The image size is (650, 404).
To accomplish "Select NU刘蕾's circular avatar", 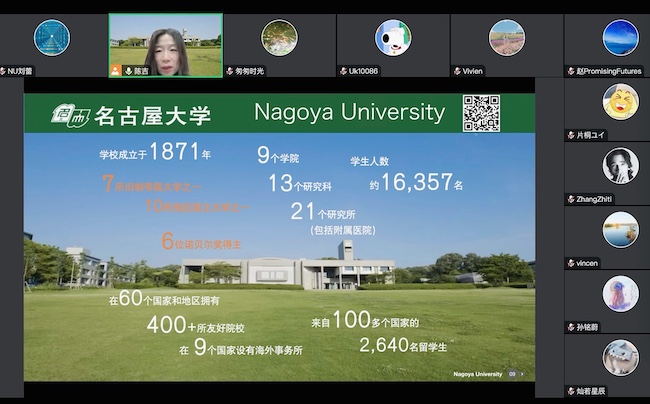I will [52, 38].
